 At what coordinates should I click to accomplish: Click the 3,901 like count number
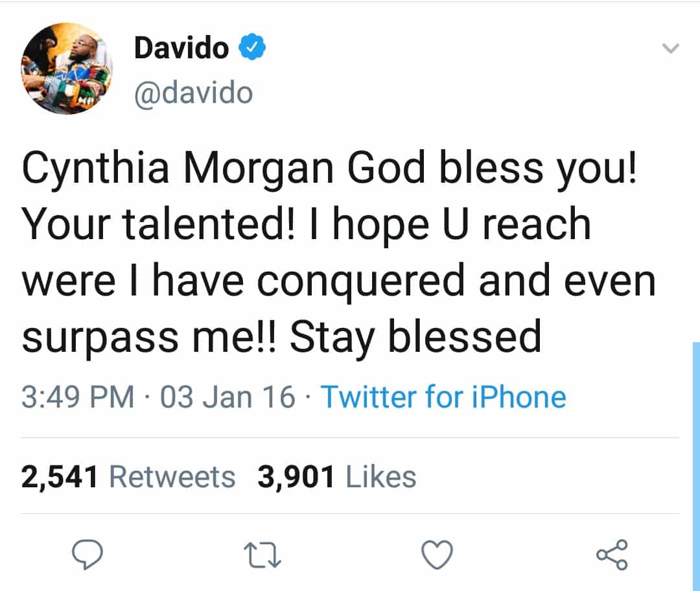[x=296, y=477]
